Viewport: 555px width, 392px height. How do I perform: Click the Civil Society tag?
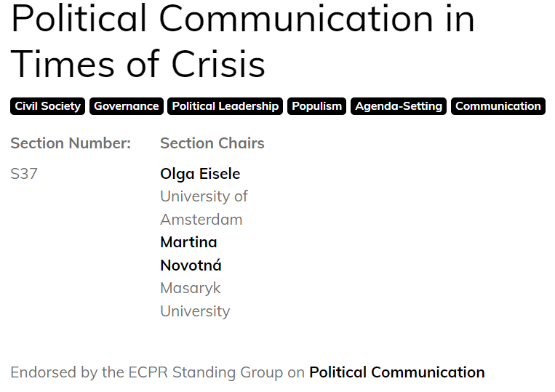pos(47,106)
